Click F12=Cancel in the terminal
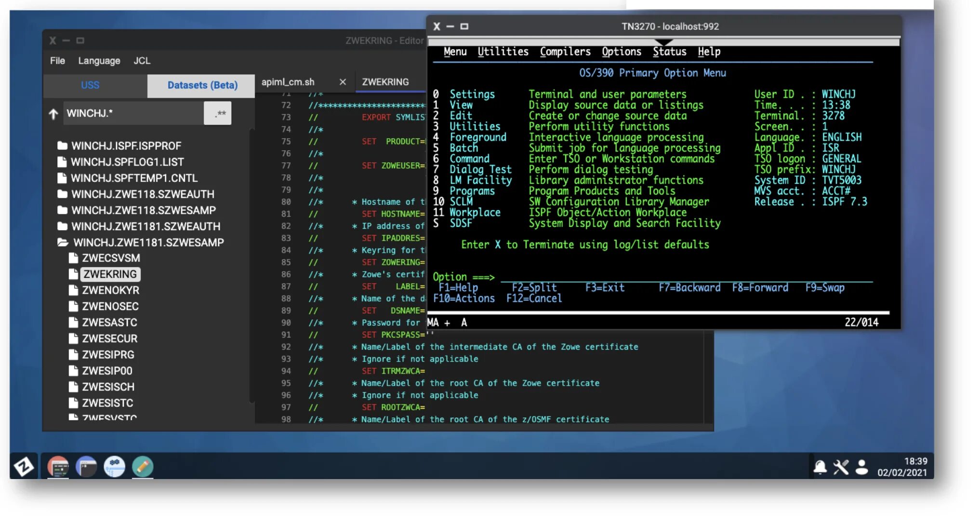The height and width of the screenshot is (519, 980). 534,298
